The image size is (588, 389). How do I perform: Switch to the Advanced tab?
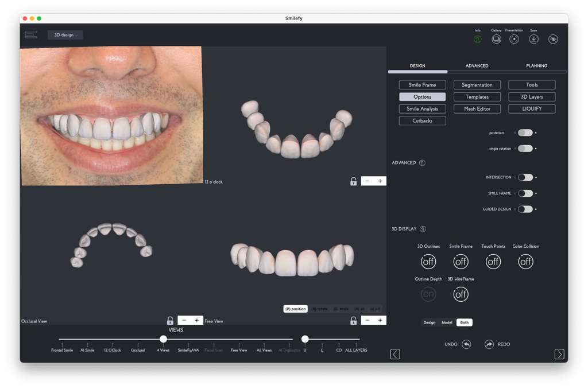point(477,66)
